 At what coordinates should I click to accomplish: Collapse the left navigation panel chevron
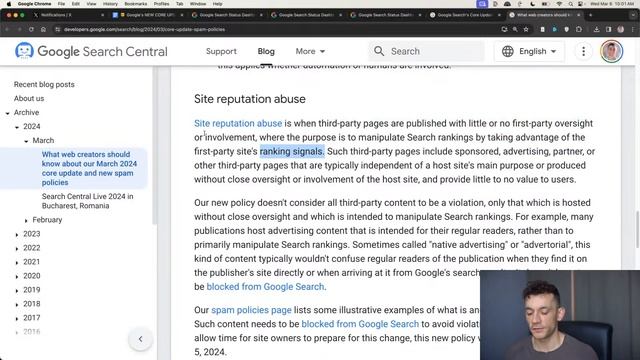click(140, 339)
